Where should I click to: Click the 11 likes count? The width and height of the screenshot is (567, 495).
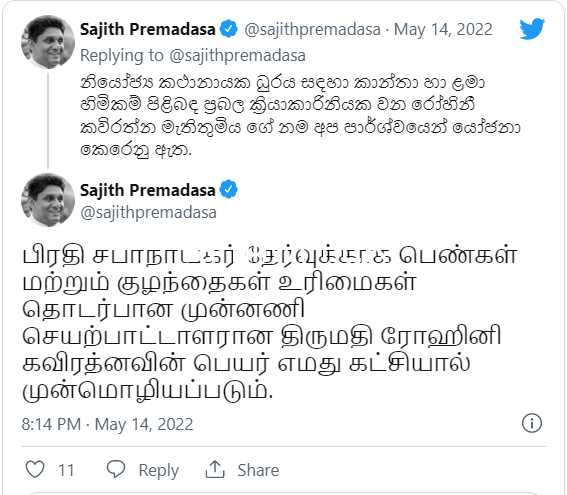click(66, 470)
